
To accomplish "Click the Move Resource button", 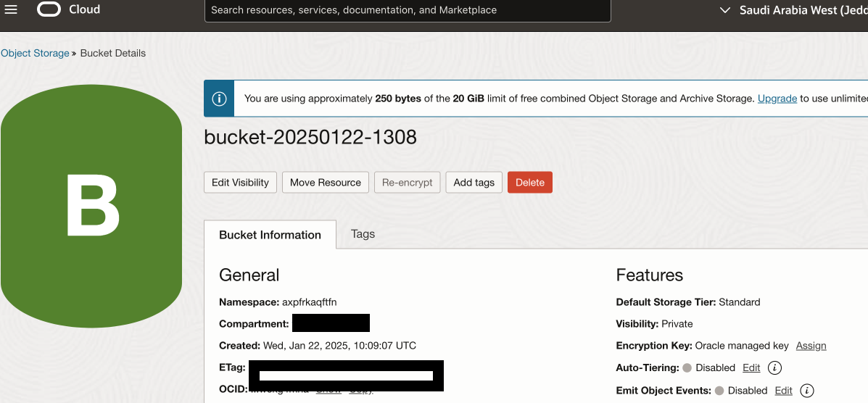I will point(326,183).
